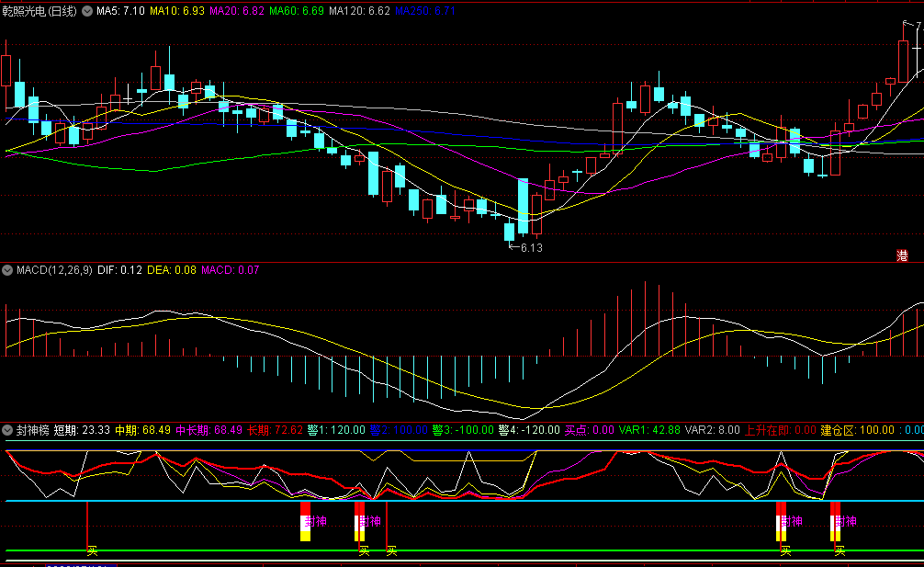Screen dimensions: 924x567
Task: Click the tall cyan candlestick above the 6.13 low
Action: (x=523, y=206)
